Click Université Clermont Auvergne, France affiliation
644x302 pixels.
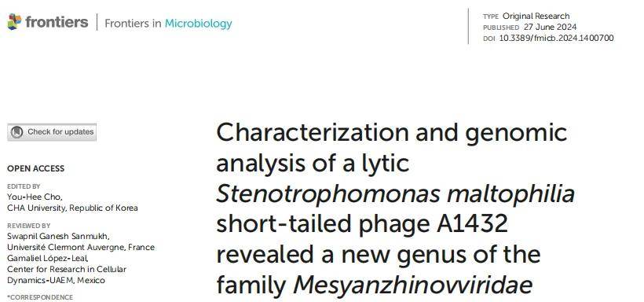pos(81,247)
